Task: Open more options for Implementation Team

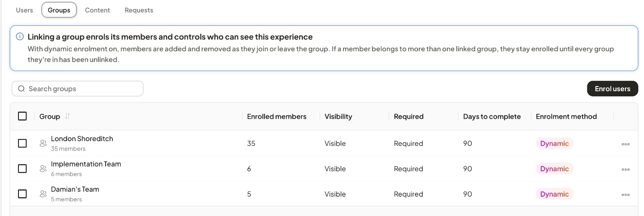Action: (626, 170)
